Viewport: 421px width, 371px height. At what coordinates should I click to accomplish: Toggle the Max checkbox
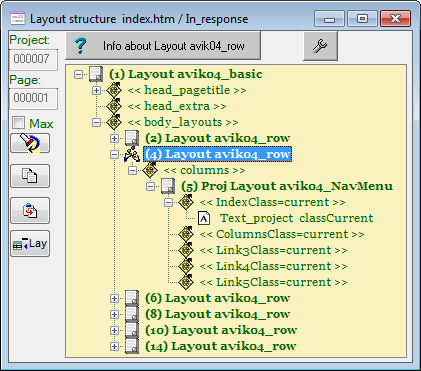[18, 123]
